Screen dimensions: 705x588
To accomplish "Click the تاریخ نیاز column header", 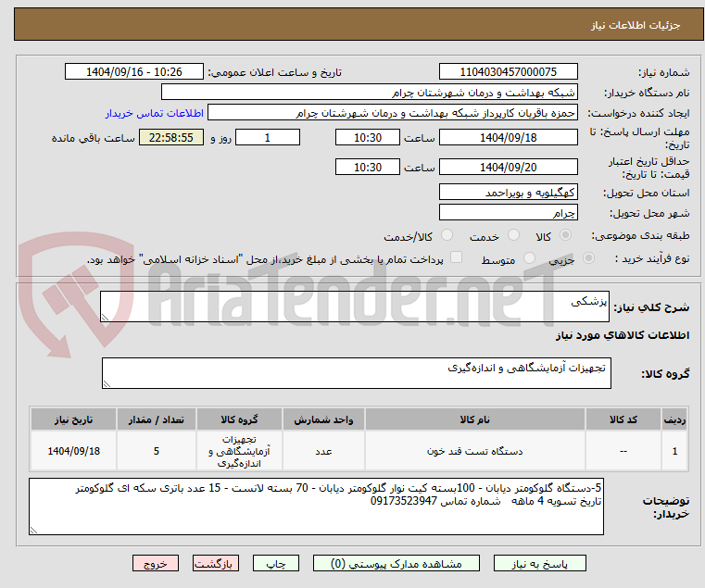I will pyautogui.click(x=74, y=419).
